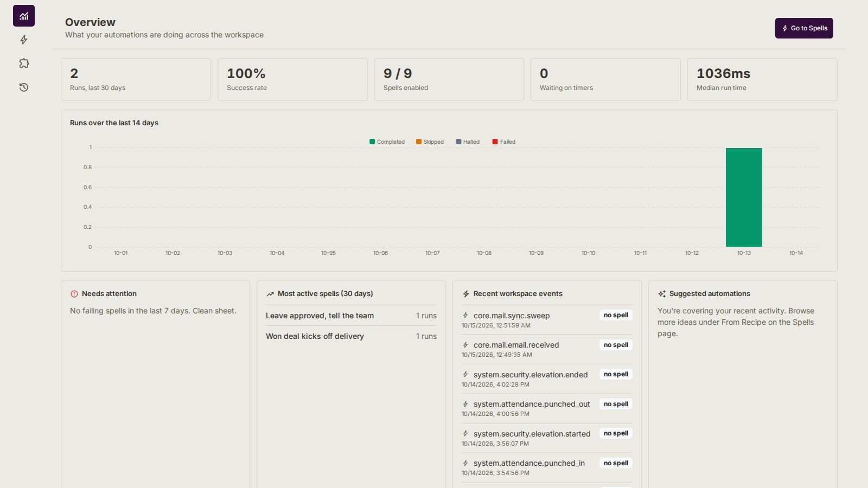Click the 9 / 9 Spells enabled card
The image size is (868, 488).
449,79
